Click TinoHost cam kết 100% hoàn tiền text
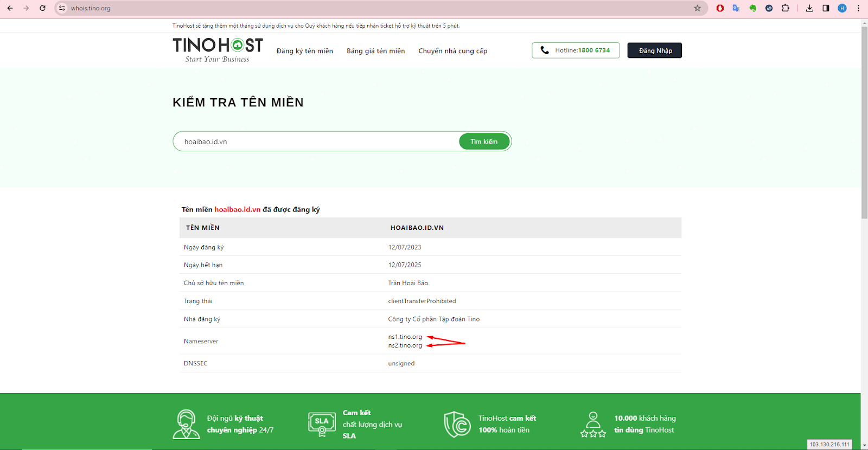Viewport: 868px width, 450px height. coord(507,424)
